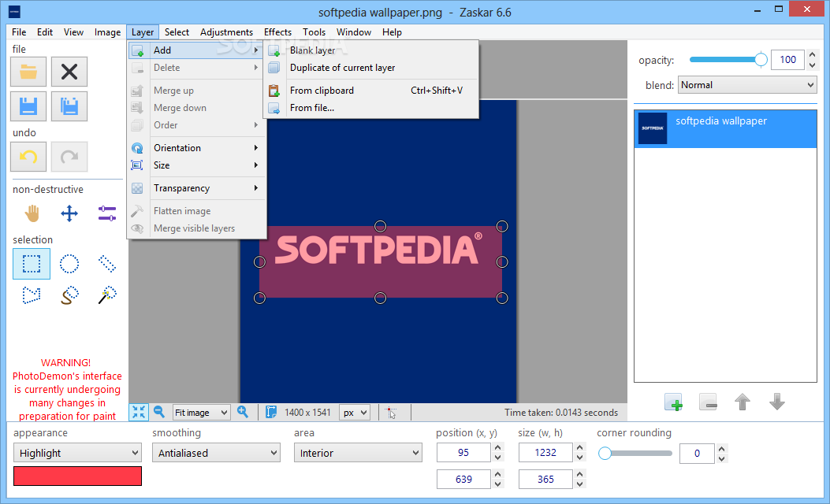Viewport: 830px width, 504px height.
Task: Expand the Orientation submenu
Action: 195,148
